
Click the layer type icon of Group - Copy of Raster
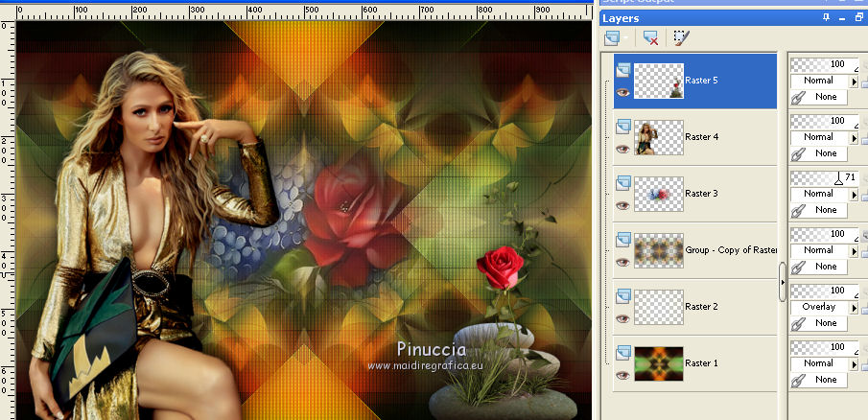click(623, 240)
